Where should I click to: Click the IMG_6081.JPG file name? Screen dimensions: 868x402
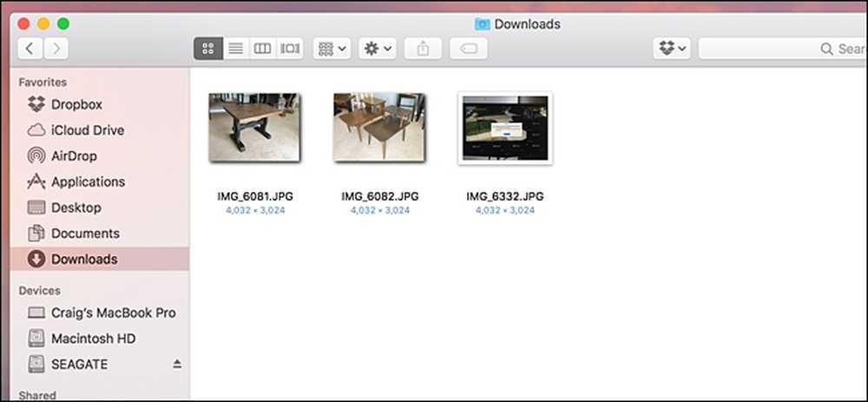[255, 196]
